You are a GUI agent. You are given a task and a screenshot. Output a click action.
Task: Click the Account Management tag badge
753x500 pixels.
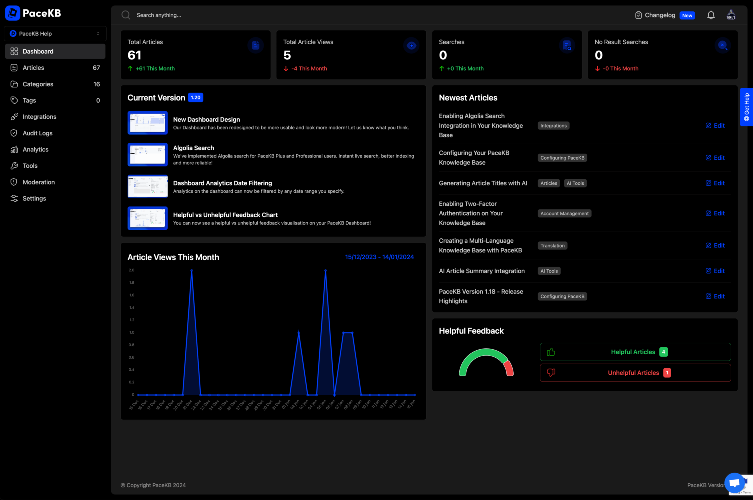(564, 213)
